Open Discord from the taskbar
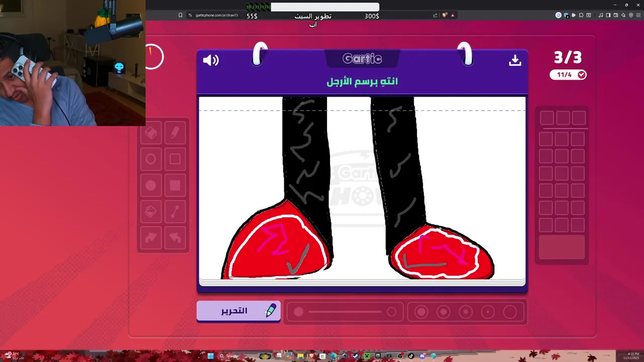644x362 pixels. [422, 356]
